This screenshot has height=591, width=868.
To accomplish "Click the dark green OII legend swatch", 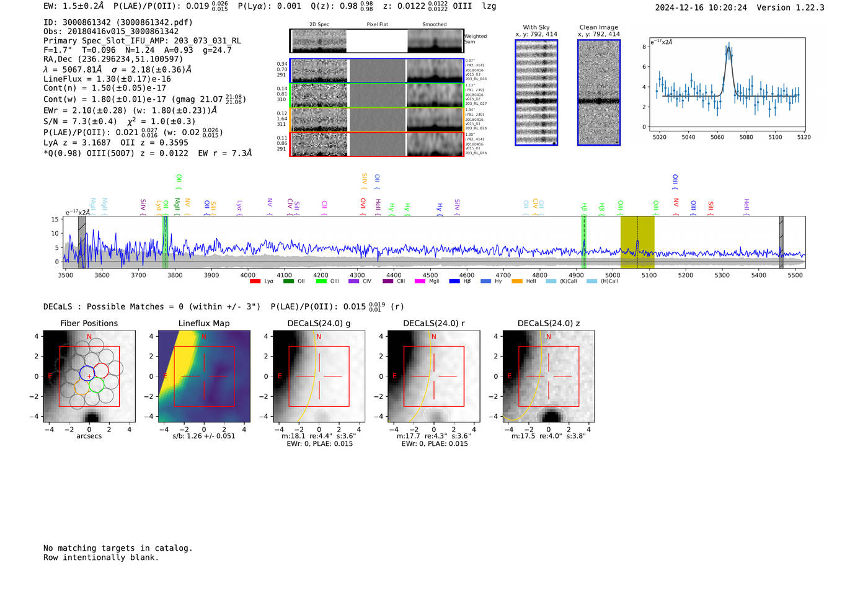I will (288, 282).
